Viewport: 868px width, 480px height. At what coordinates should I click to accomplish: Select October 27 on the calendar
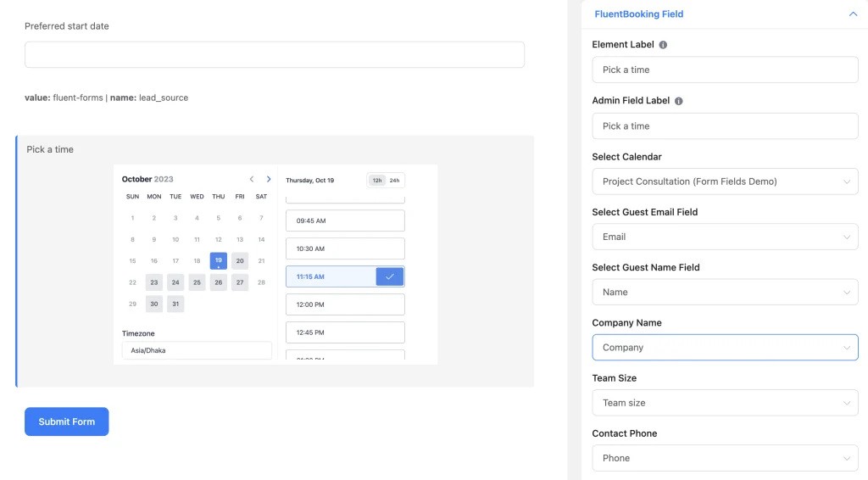(240, 282)
